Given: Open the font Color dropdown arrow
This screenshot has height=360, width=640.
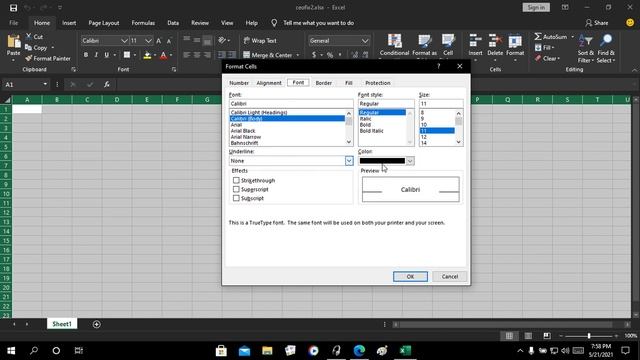Looking at the screenshot, I should (410, 161).
